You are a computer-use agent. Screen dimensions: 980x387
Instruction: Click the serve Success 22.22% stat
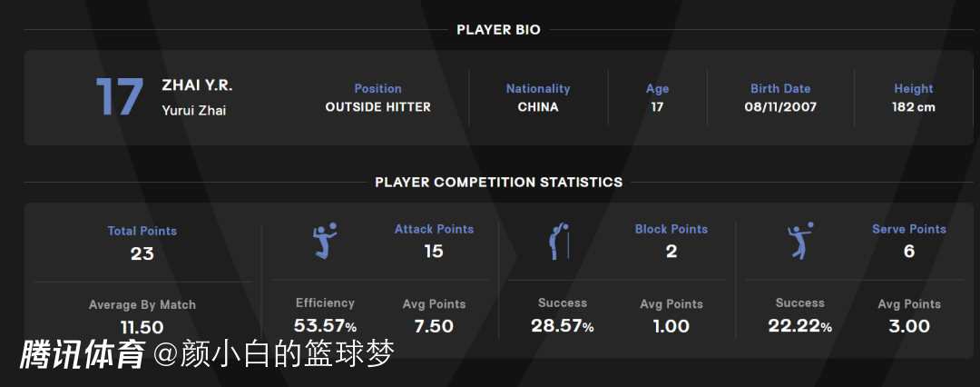(x=800, y=326)
